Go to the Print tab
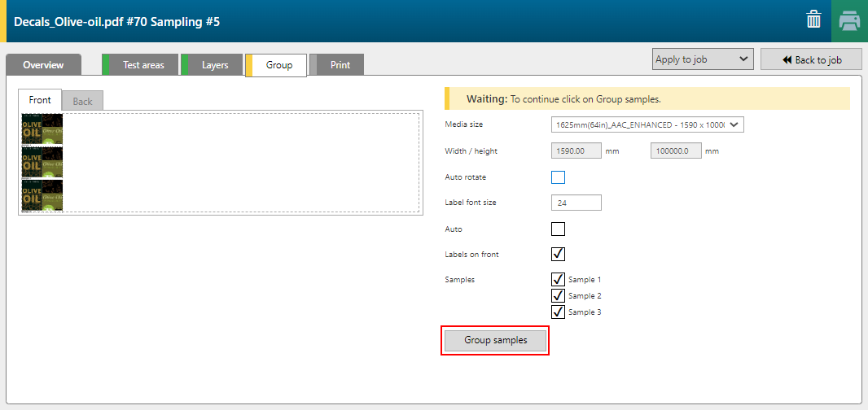Screen dimensions: 868x410 (340, 65)
